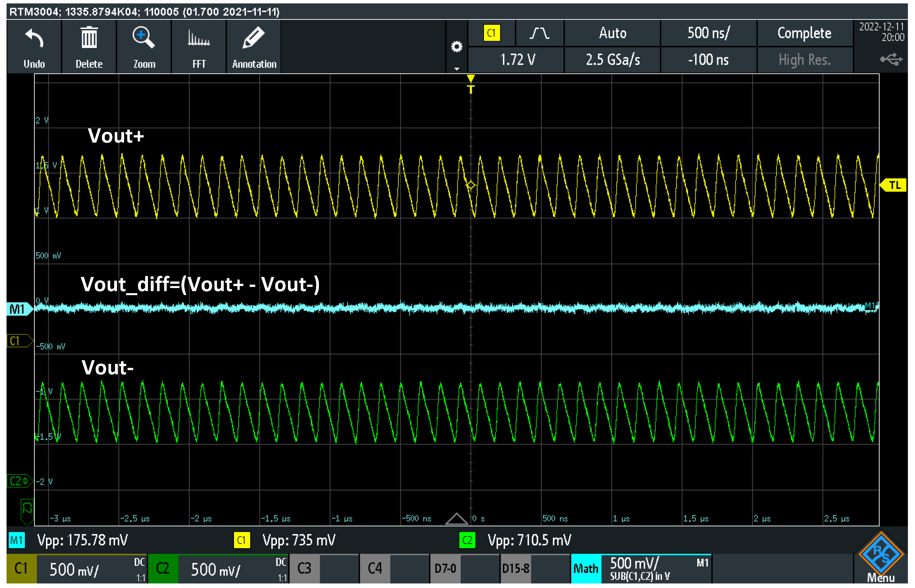The width and height of the screenshot is (915, 588).
Task: Expand the arrow below the gear icon
Action: (457, 69)
